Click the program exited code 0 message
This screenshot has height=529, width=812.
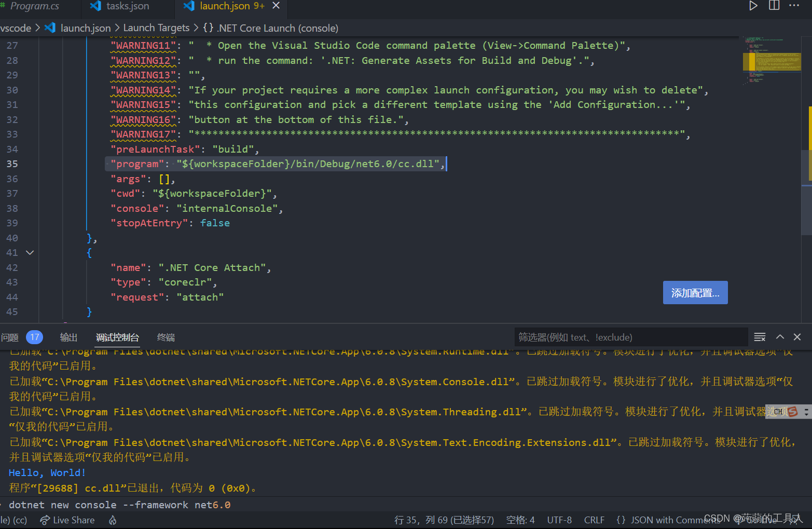133,488
